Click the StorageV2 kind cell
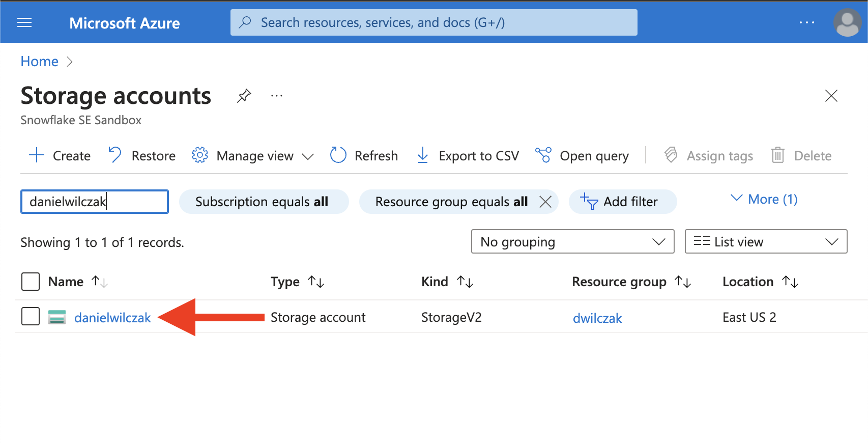This screenshot has height=444, width=868. [x=451, y=317]
